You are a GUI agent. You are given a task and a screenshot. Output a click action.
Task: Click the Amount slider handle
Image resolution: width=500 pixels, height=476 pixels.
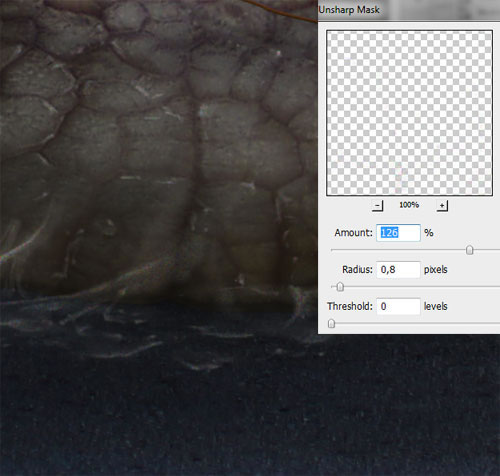470,250
